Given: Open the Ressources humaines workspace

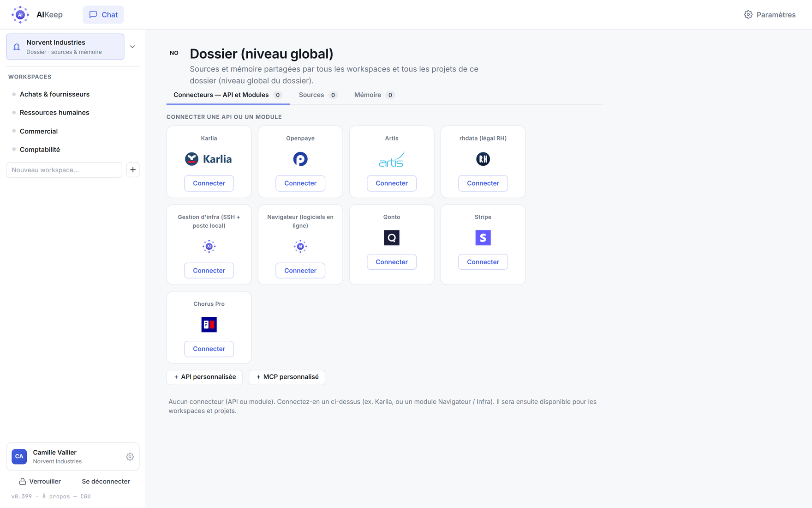Looking at the screenshot, I should pyautogui.click(x=54, y=113).
